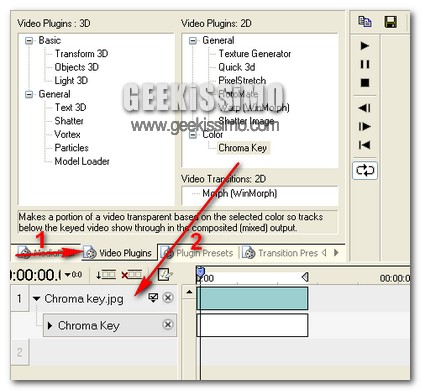Jump to the start of timeline

click(x=365, y=145)
